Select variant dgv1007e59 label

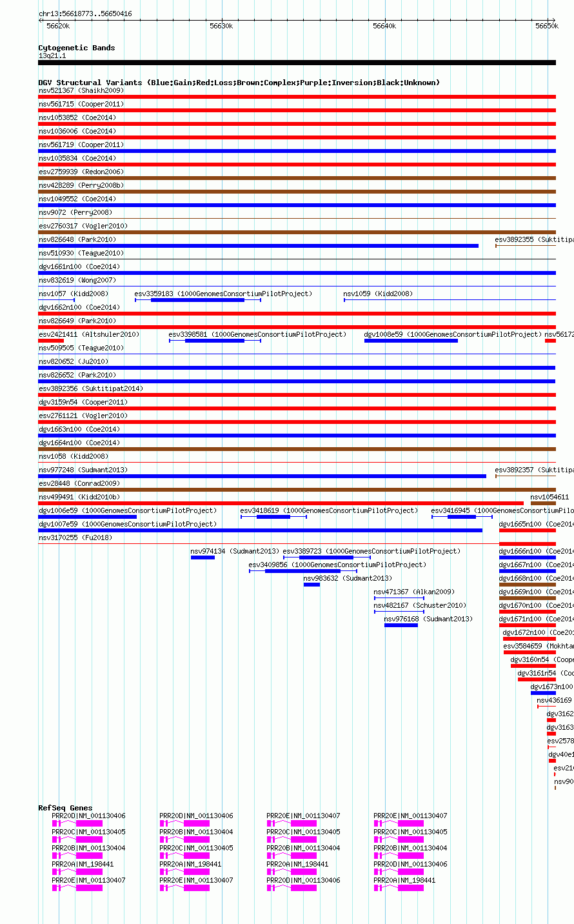(128, 524)
